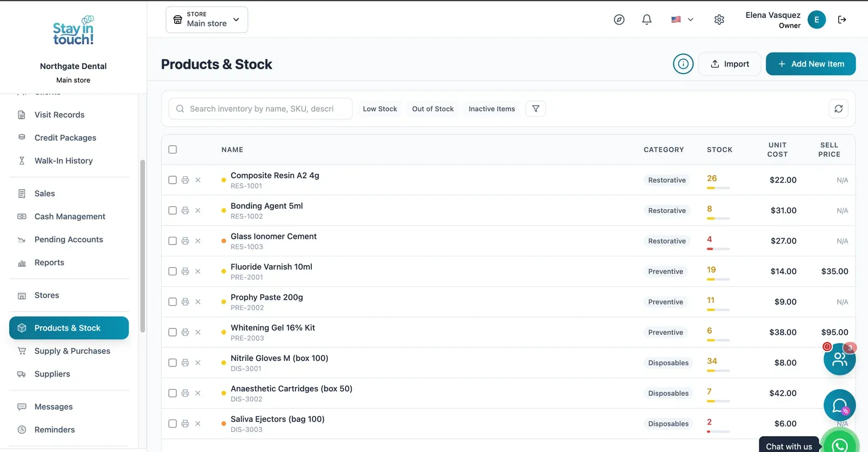Open the Elena Vasquez profile avatar

[x=816, y=20]
